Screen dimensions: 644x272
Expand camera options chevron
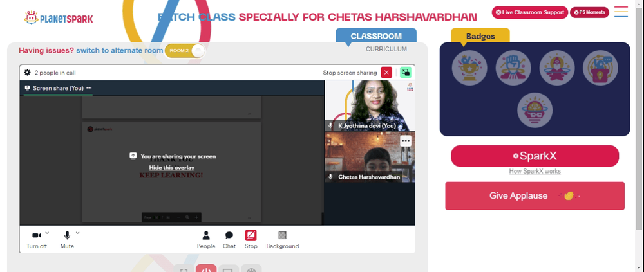pyautogui.click(x=47, y=233)
